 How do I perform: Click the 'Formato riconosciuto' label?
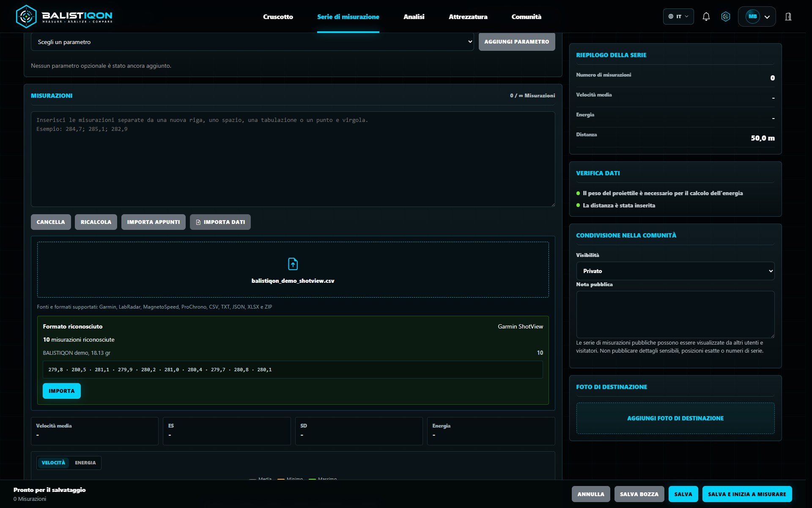tap(73, 326)
